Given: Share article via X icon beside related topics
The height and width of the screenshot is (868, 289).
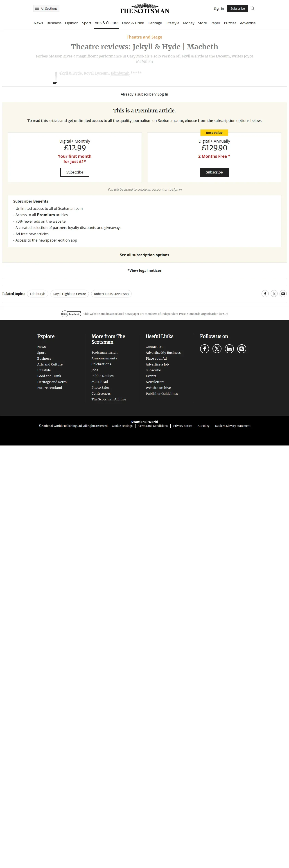Looking at the screenshot, I should (x=274, y=293).
